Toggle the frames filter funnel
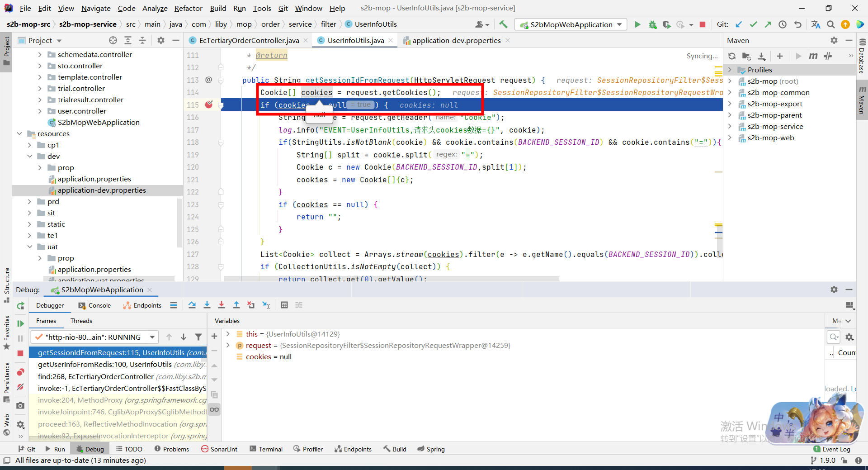 point(198,337)
